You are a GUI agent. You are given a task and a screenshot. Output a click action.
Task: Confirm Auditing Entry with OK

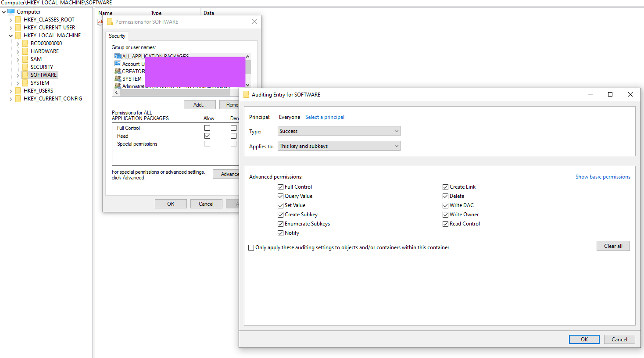pos(584,339)
